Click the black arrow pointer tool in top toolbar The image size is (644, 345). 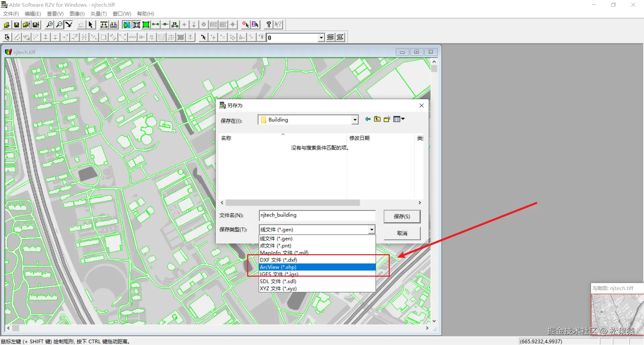pos(91,25)
